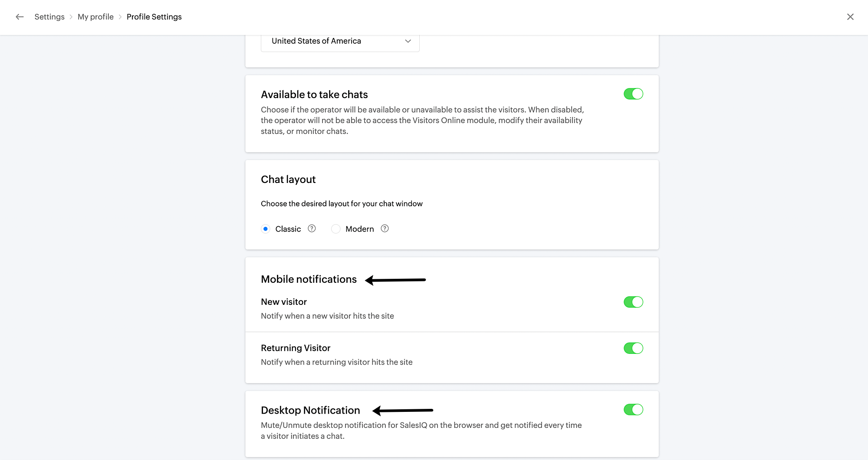The image size is (868, 460).
Task: Click the close X icon
Action: pyautogui.click(x=850, y=17)
